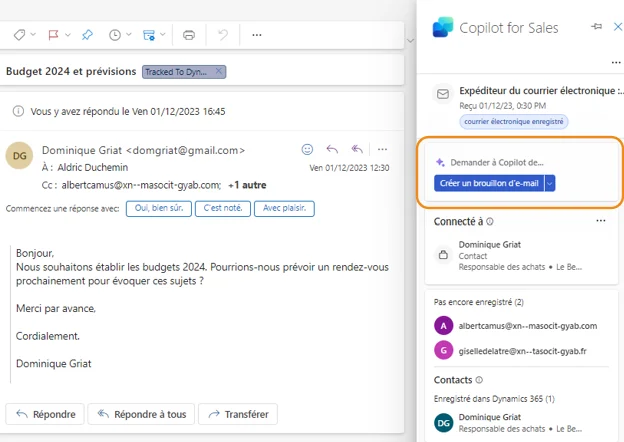Screen dimensions: 624x442
Task: Expand the '+1 autre' recipients link
Action: pos(247,185)
